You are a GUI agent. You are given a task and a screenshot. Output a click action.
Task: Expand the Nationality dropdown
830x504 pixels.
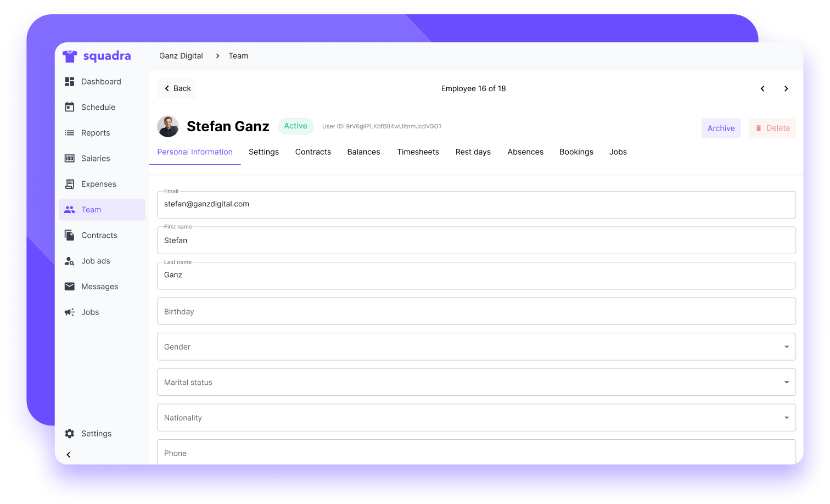tap(786, 418)
